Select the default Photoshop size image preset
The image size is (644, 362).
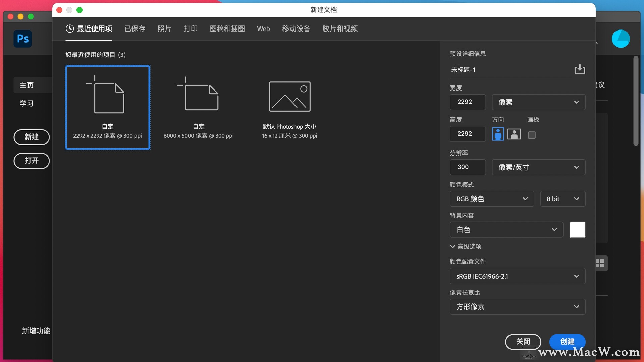[289, 107]
